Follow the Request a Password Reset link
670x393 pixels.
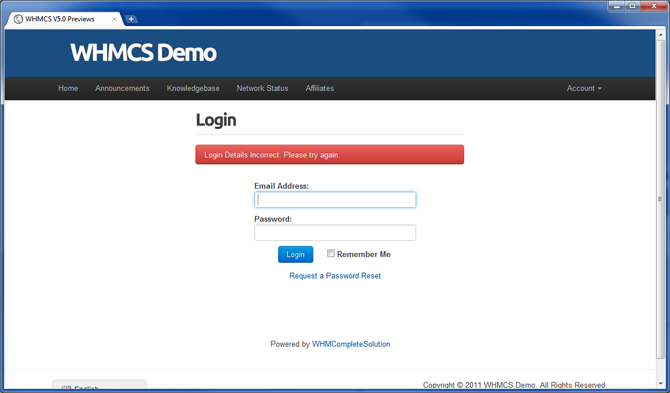[x=335, y=276]
